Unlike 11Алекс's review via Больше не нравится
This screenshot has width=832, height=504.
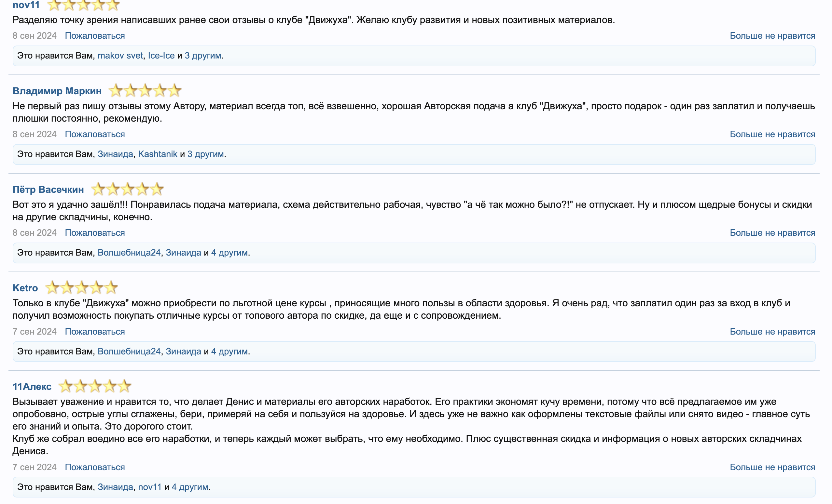[x=772, y=467]
